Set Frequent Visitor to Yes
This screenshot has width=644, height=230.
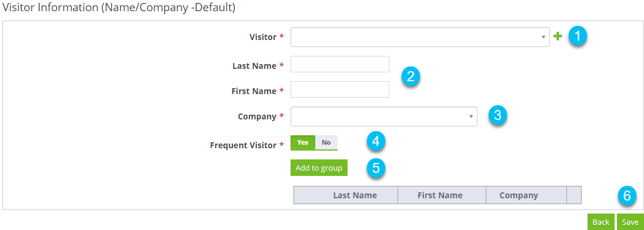(303, 142)
